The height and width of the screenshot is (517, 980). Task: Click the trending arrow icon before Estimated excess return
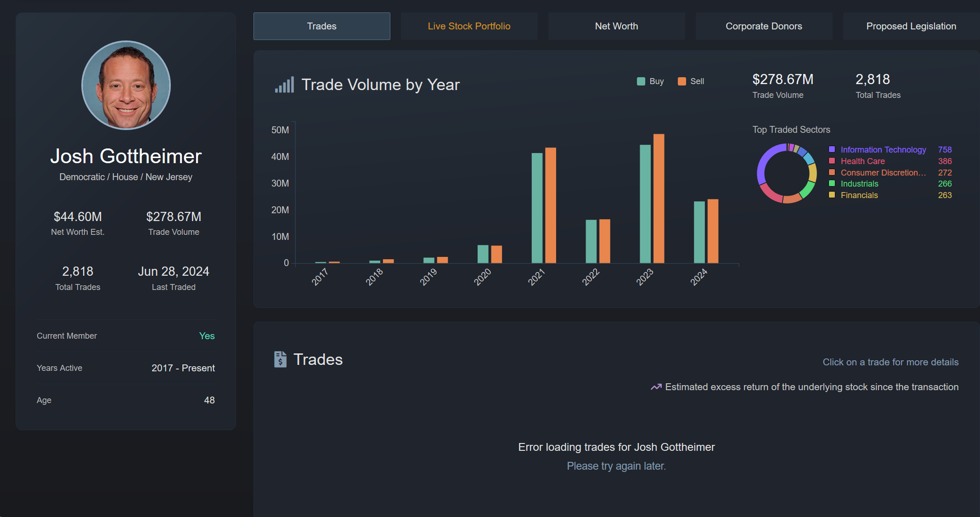(x=656, y=387)
